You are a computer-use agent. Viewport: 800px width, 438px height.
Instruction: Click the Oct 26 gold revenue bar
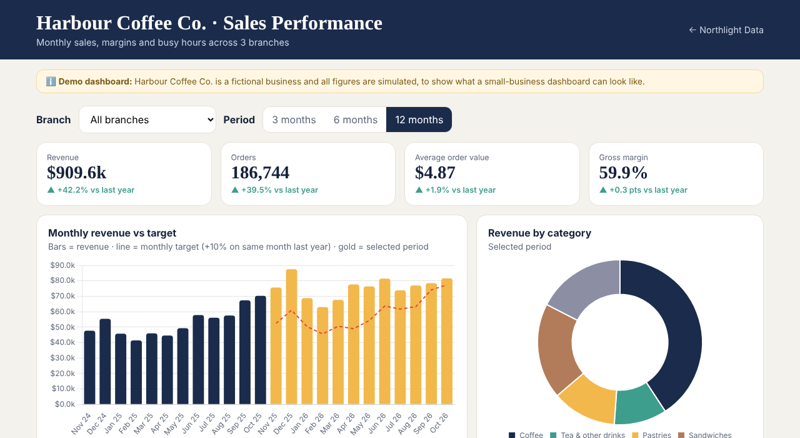pos(446,341)
